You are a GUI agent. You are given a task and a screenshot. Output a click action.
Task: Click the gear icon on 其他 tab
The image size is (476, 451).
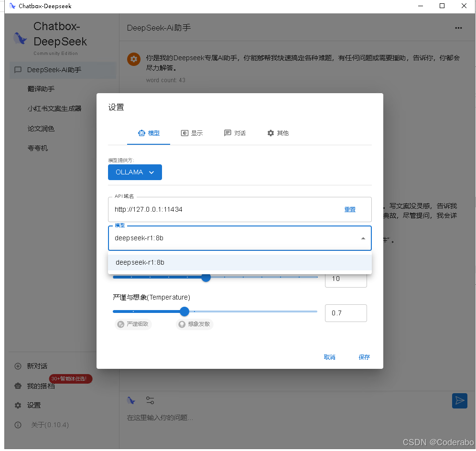270,133
